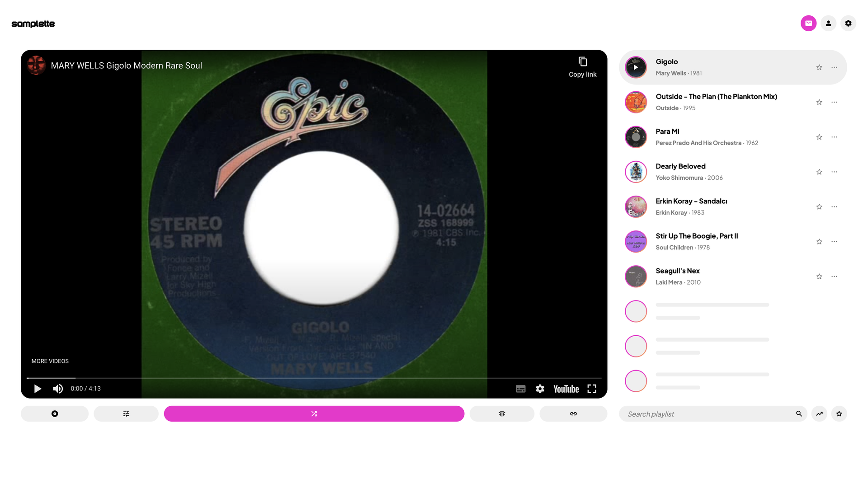Image resolution: width=868 pixels, height=488 pixels.
Task: Select the Seagull's Nex track
Action: tap(678, 271)
